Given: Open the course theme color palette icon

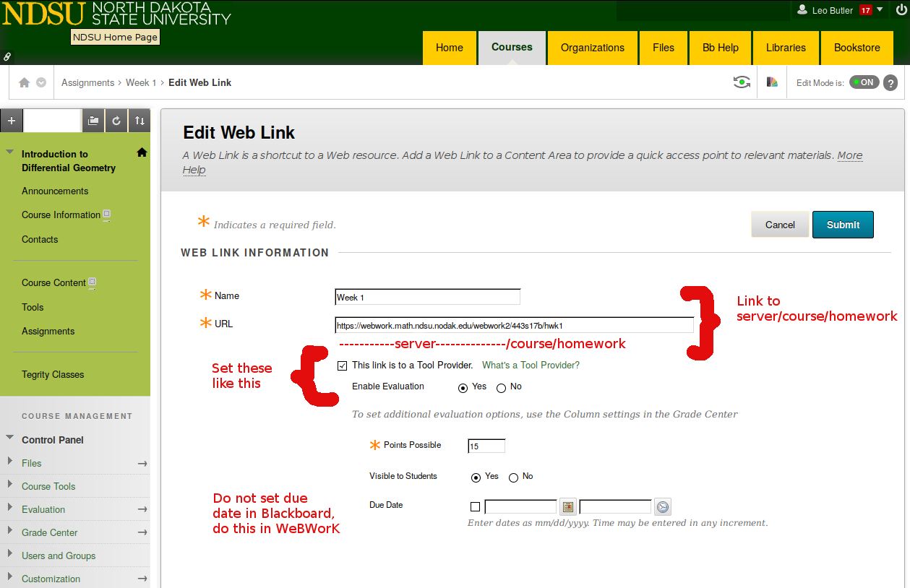Looking at the screenshot, I should point(772,82).
